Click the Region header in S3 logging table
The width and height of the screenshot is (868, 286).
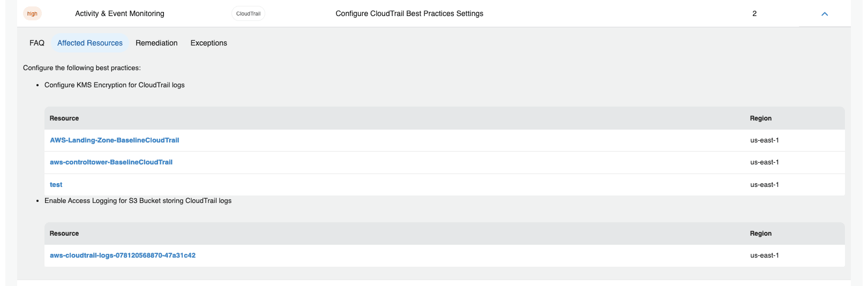click(x=761, y=234)
